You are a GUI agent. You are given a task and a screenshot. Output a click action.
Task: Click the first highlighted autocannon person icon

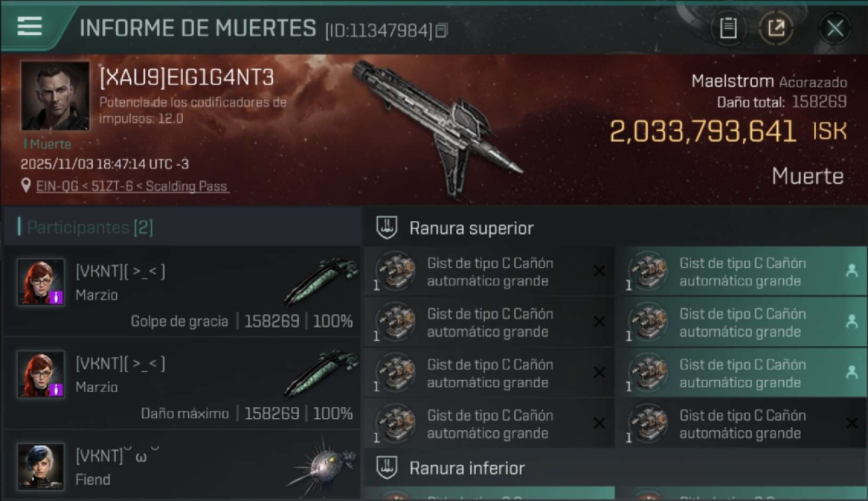[x=851, y=271]
